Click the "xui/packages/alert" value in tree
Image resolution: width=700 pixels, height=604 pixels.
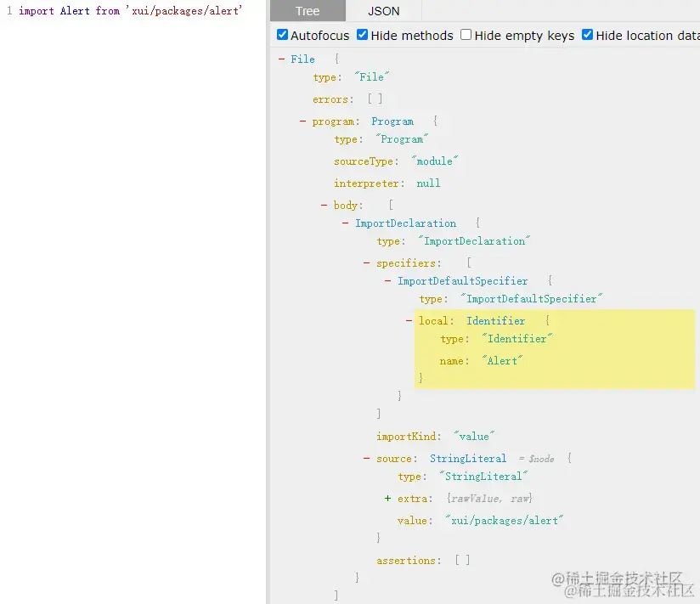click(x=504, y=521)
